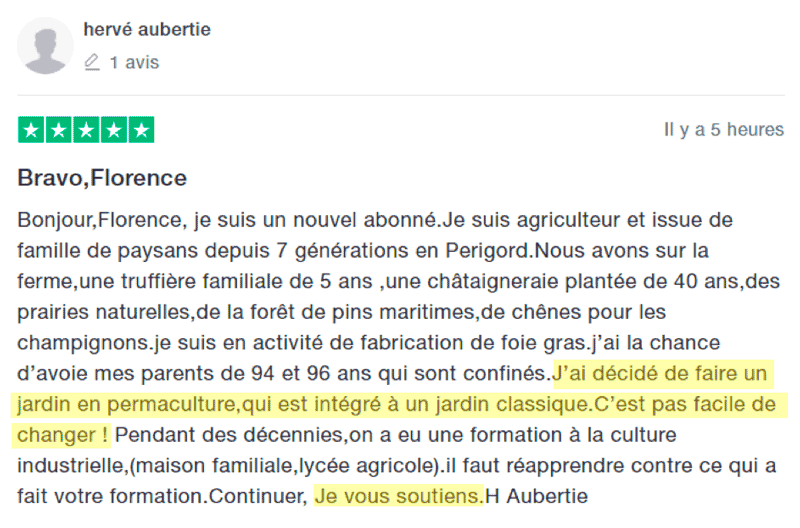Viewport: 800px width, 528px height.
Task: Select the fourth green rating star
Action: pyautogui.click(x=114, y=130)
